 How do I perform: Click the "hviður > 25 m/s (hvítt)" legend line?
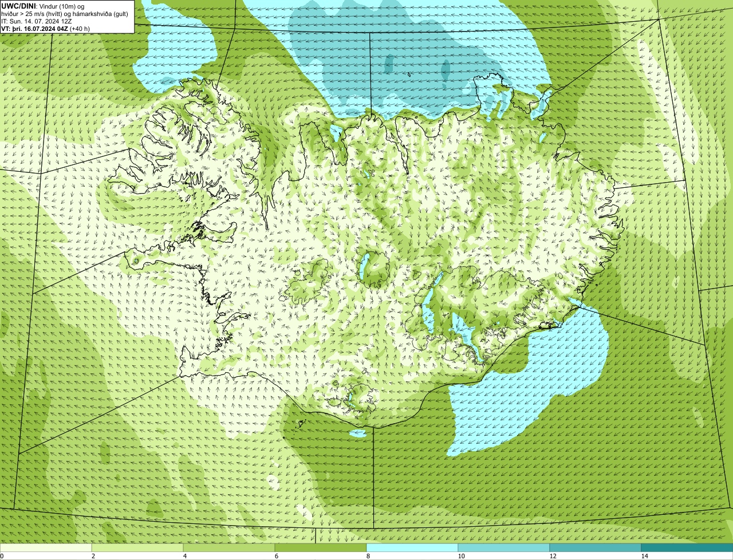point(65,13)
